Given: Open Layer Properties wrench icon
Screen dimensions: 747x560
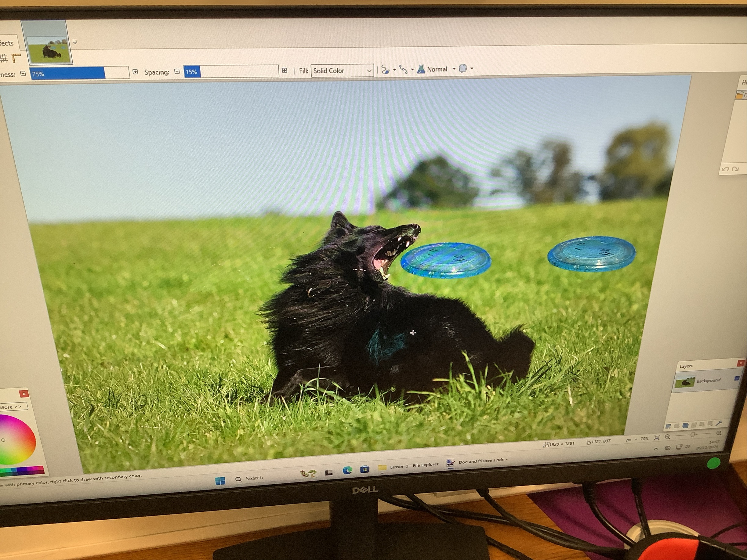Looking at the screenshot, I should click(x=719, y=423).
